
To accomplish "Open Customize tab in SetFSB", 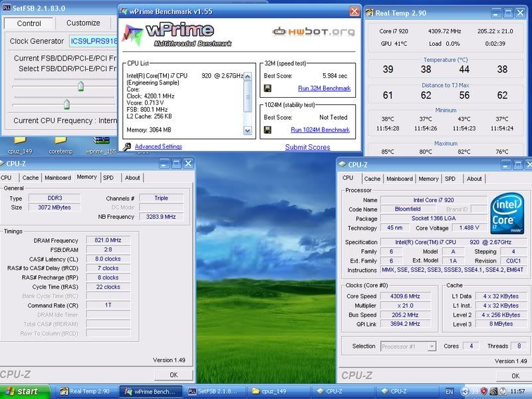I will click(83, 23).
